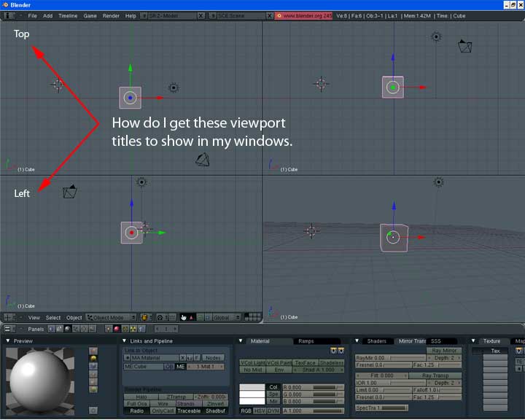The width and height of the screenshot is (525, 420).
Task: Collapse the Links and Pipeline panel
Action: 125,341
